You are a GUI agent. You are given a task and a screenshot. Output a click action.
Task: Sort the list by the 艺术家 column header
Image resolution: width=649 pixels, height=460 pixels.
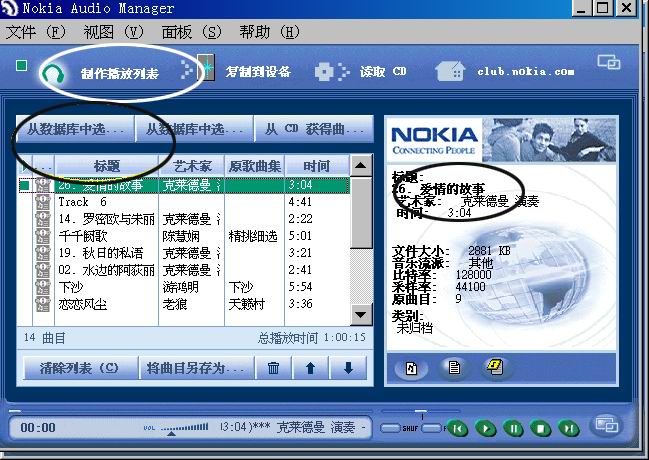[x=192, y=166]
